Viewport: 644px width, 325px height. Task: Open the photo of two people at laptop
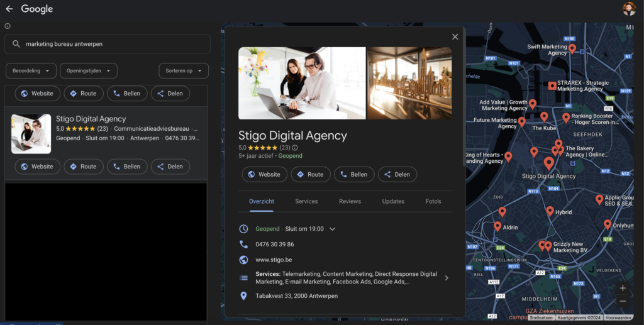click(x=302, y=84)
